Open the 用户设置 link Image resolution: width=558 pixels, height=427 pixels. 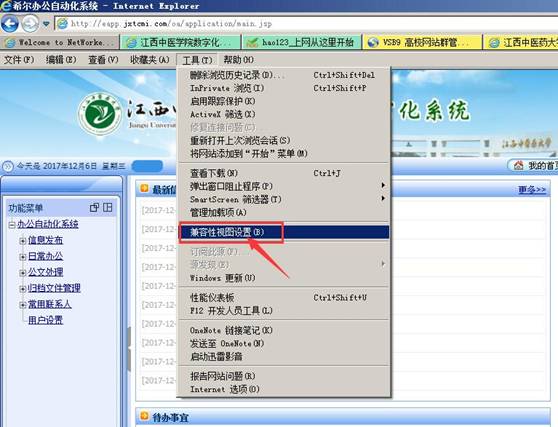46,320
